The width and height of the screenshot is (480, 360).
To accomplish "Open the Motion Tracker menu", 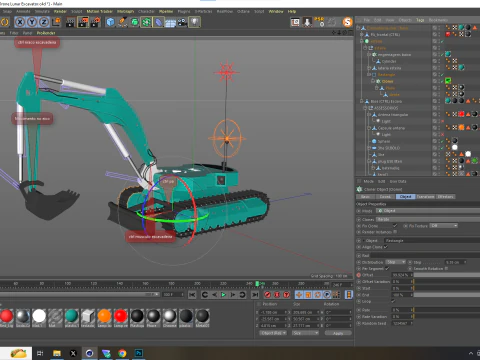I will 99,11.
